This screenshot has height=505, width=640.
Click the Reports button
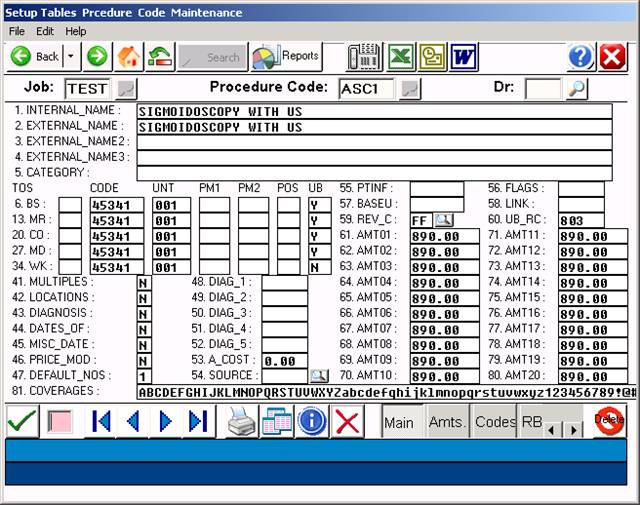point(285,57)
